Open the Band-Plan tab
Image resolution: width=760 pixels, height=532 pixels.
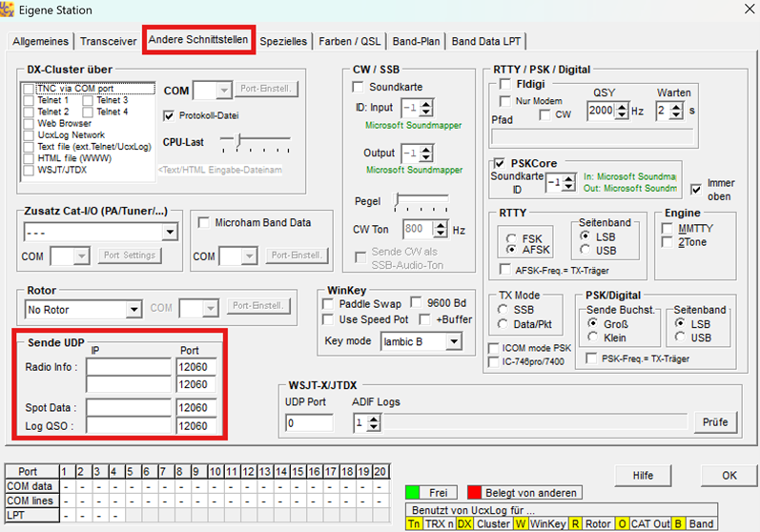pyautogui.click(x=417, y=41)
